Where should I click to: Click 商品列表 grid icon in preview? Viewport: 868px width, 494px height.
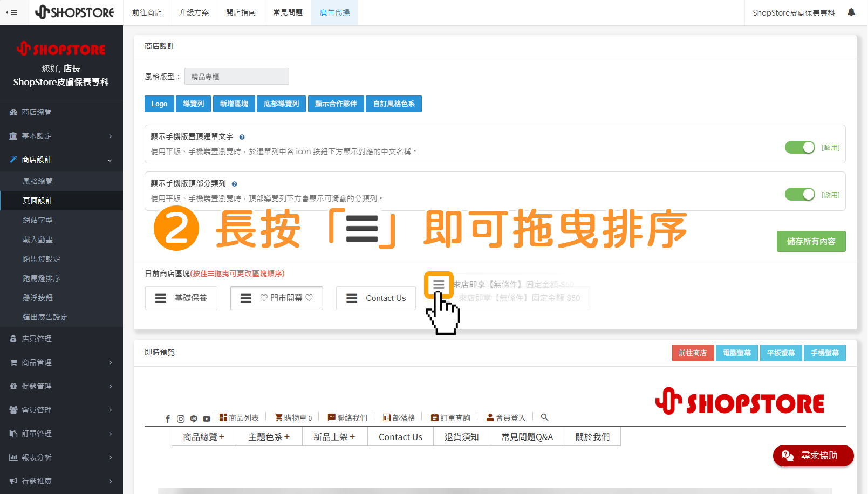[223, 417]
